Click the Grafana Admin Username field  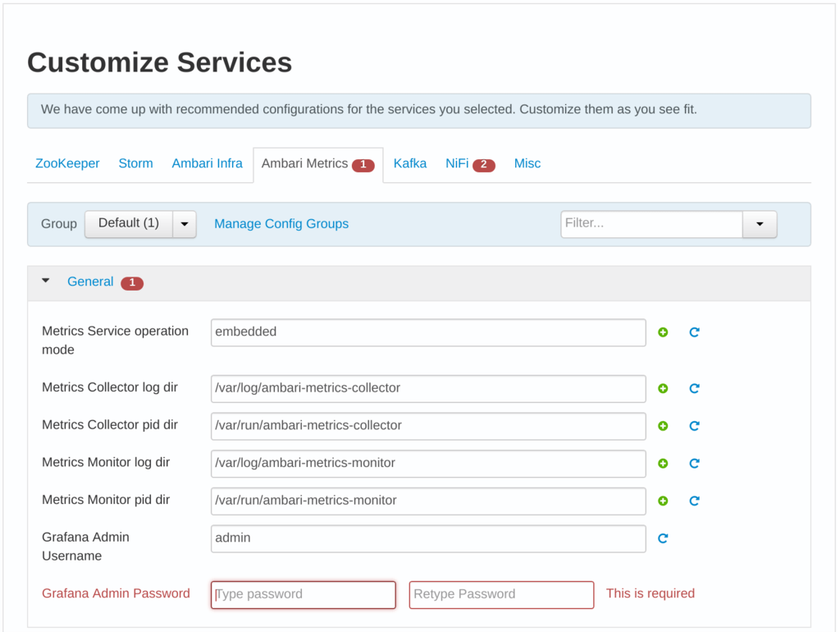coord(428,538)
